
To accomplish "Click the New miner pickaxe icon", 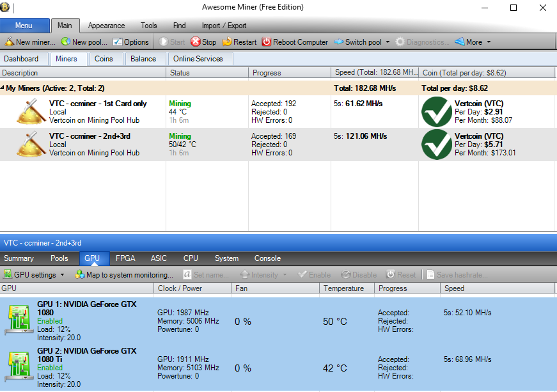I will coord(9,42).
